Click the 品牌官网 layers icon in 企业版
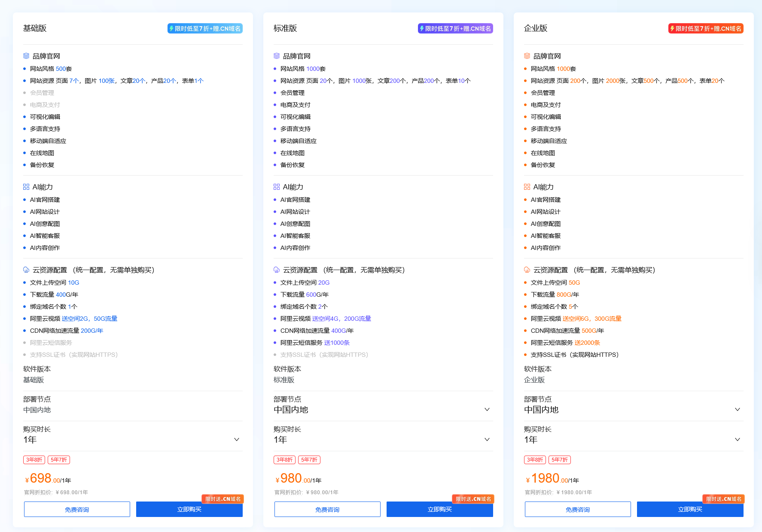This screenshot has width=762, height=532. (x=527, y=56)
